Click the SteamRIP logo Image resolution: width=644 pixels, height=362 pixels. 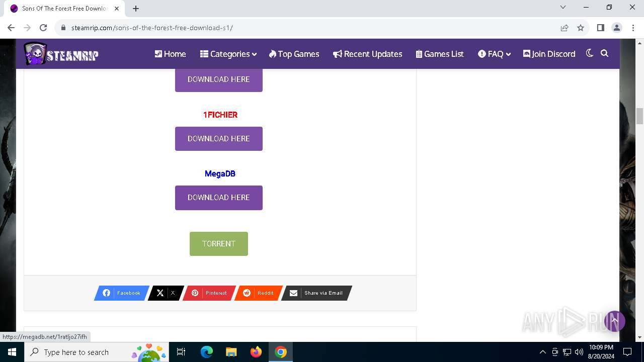(61, 54)
